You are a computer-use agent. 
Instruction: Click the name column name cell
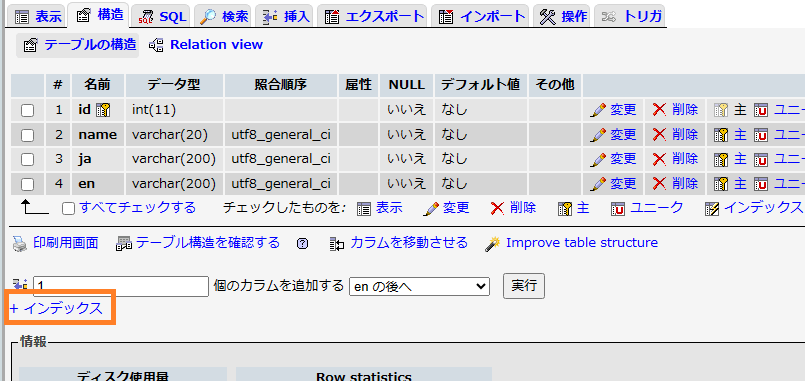(x=98, y=135)
